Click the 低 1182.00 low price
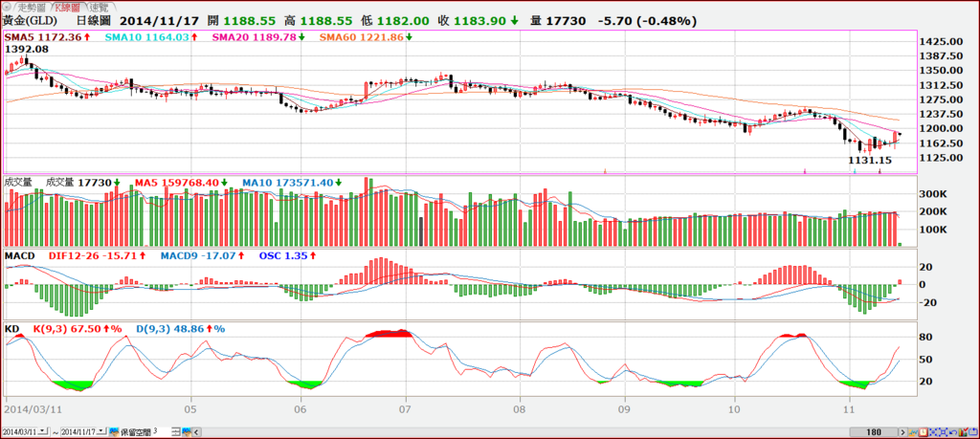The width and height of the screenshot is (980, 439). [x=393, y=21]
